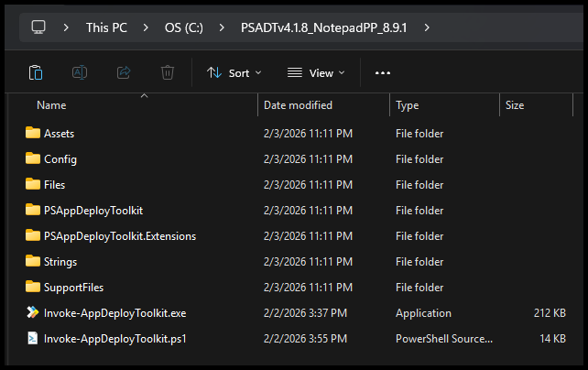Select the Strings folder name

point(60,262)
